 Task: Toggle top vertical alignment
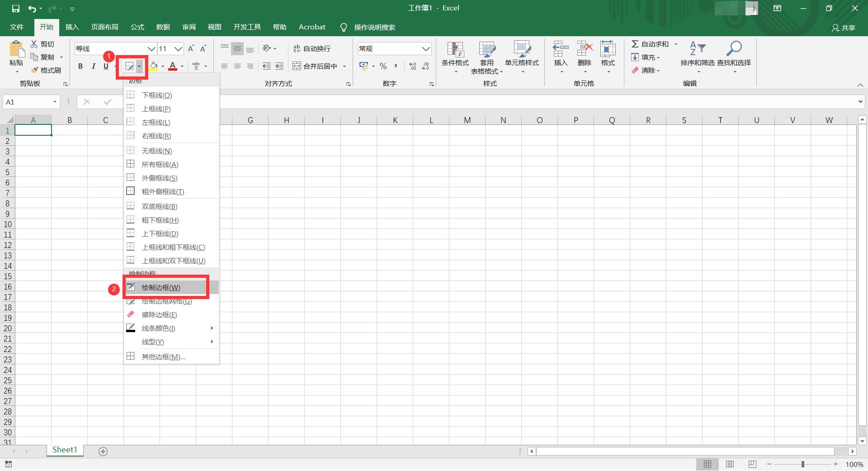(225, 48)
